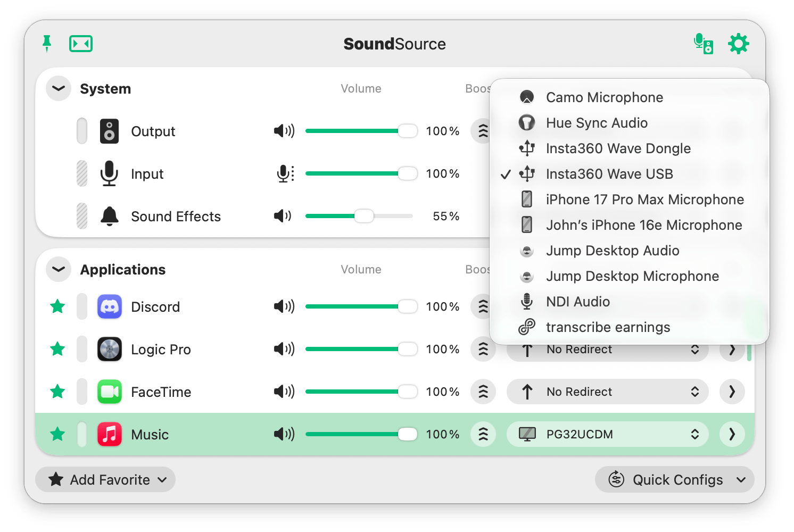This screenshot has width=794, height=532.
Task: Choose Insta360 Wave Dongle
Action: click(x=630, y=148)
